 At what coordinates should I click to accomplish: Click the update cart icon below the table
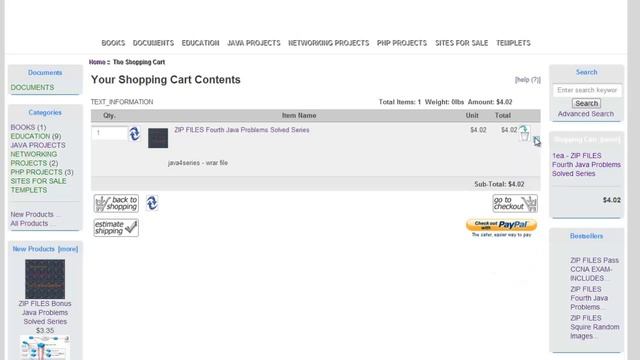pyautogui.click(x=152, y=203)
